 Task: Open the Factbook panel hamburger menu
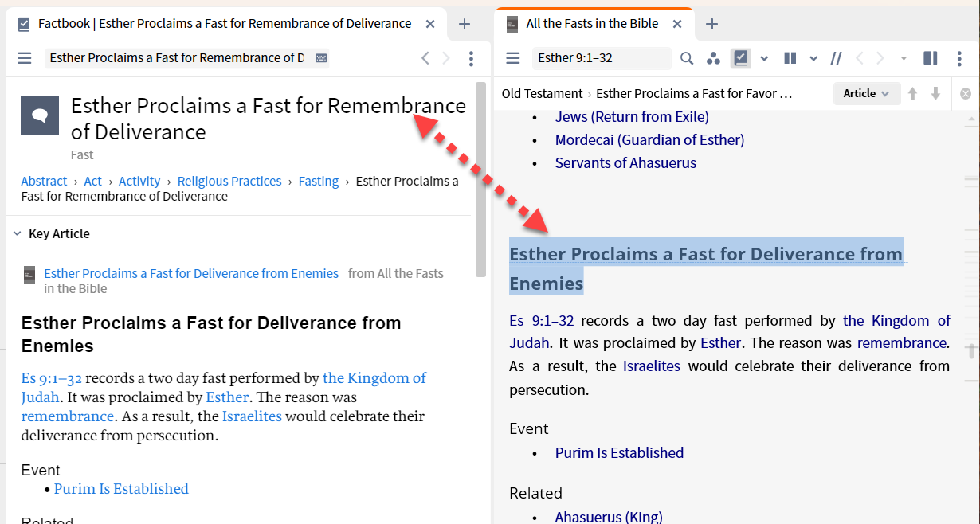[x=25, y=58]
